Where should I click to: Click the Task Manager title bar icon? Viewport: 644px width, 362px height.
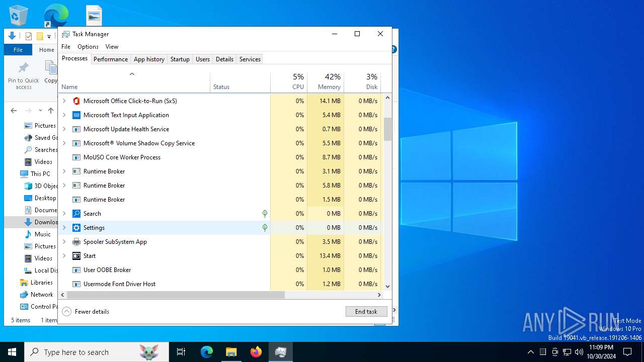pyautogui.click(x=66, y=34)
